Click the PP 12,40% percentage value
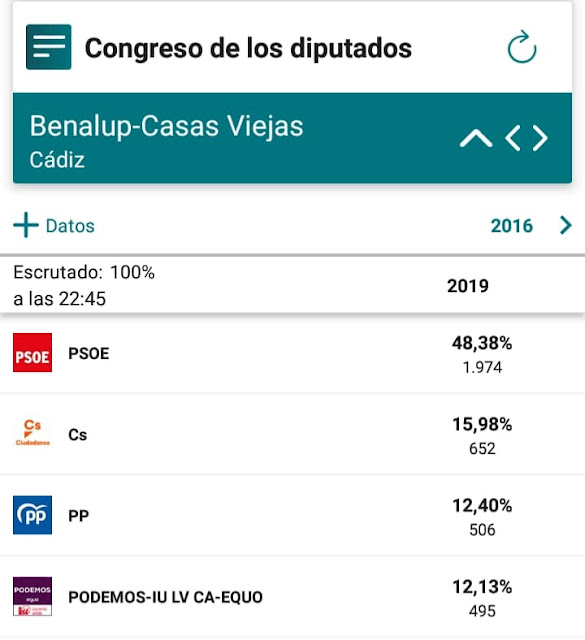The width and height of the screenshot is (585, 640). tap(482, 506)
